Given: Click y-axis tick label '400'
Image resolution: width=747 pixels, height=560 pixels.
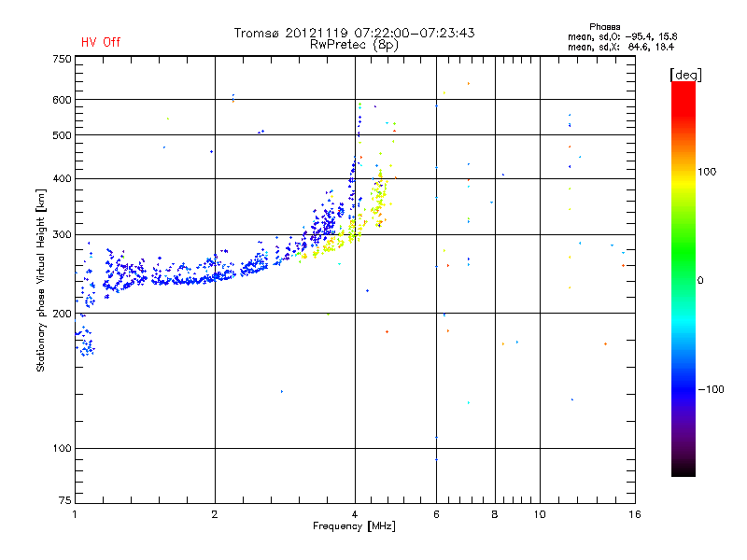Looking at the screenshot, I should point(62,178).
